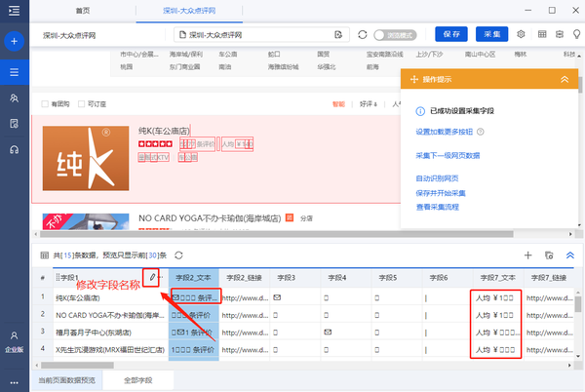Check the 有团购 checkbox
585x392 pixels.
[45, 103]
